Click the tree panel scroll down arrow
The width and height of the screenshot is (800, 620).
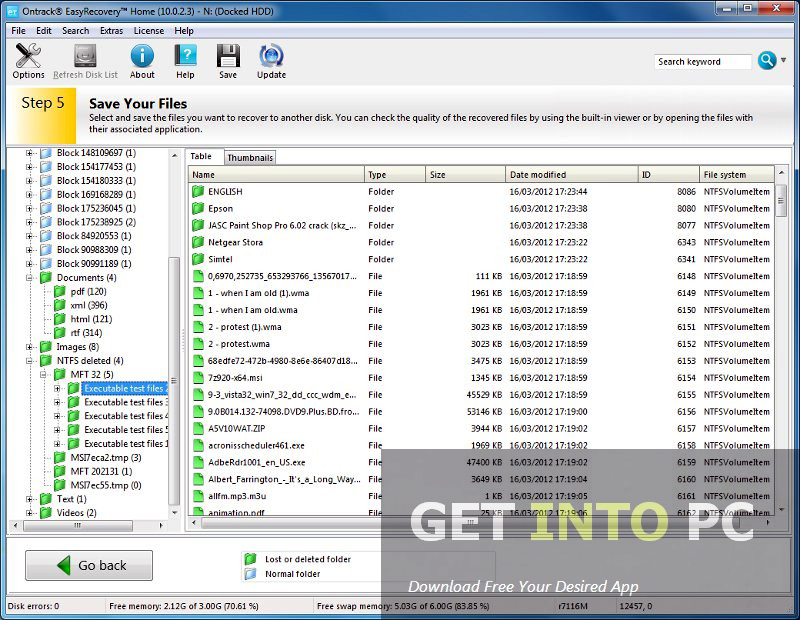[x=174, y=512]
